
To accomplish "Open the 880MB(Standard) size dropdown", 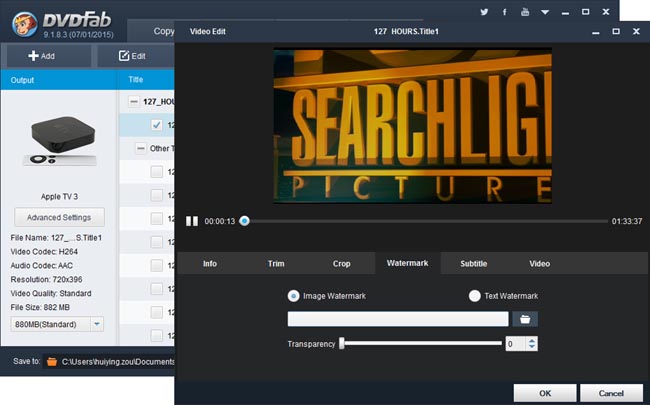I will click(57, 324).
